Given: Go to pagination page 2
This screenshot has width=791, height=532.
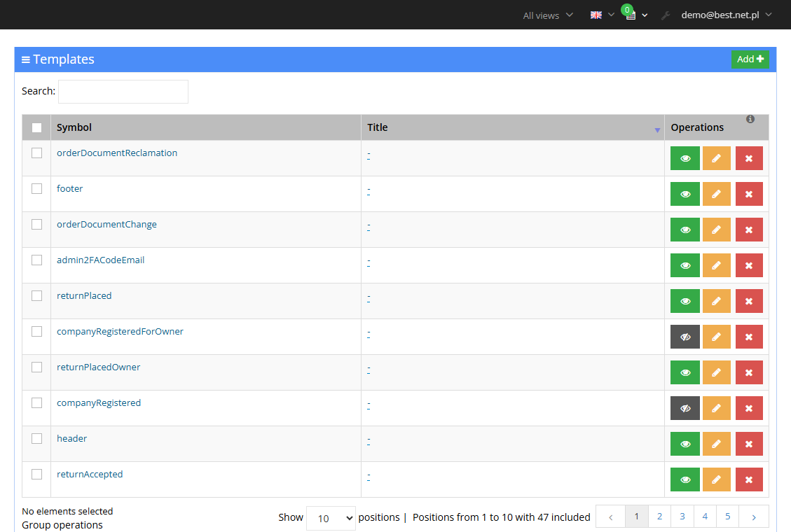Looking at the screenshot, I should click(x=659, y=517).
